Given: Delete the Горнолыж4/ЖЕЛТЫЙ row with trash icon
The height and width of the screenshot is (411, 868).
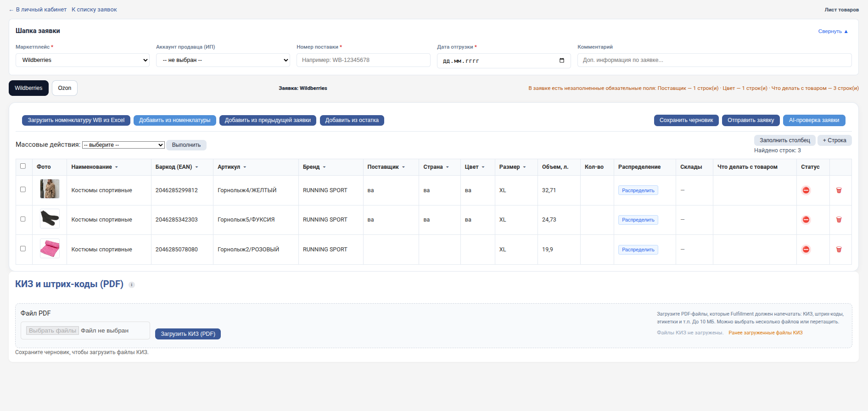Looking at the screenshot, I should [839, 190].
